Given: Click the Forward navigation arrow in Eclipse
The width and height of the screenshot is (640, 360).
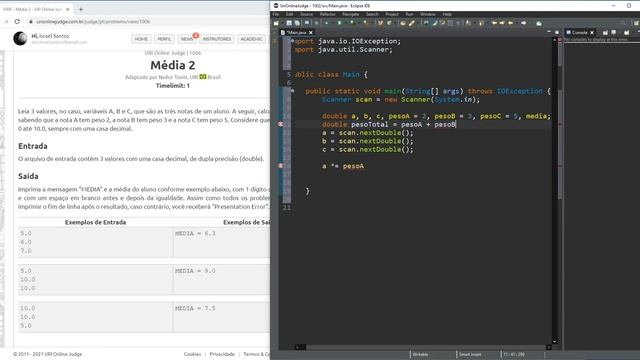Looking at the screenshot, I should (524, 23).
